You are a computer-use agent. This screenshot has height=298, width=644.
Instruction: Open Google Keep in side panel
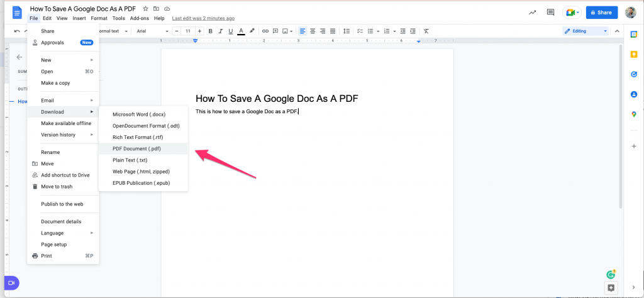point(634,54)
